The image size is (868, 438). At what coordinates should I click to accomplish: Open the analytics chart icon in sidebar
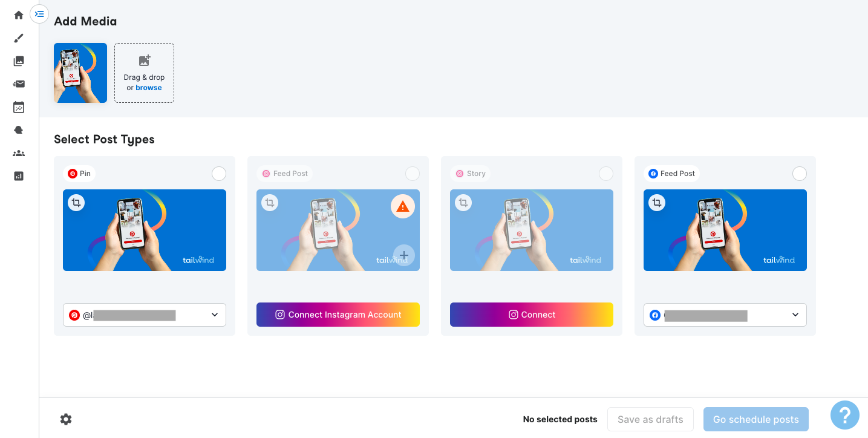tap(19, 176)
